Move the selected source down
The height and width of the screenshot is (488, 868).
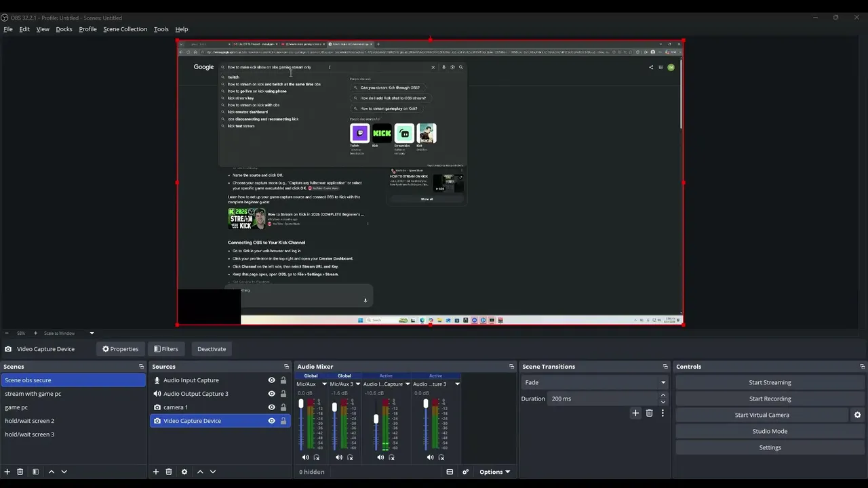coord(213,472)
